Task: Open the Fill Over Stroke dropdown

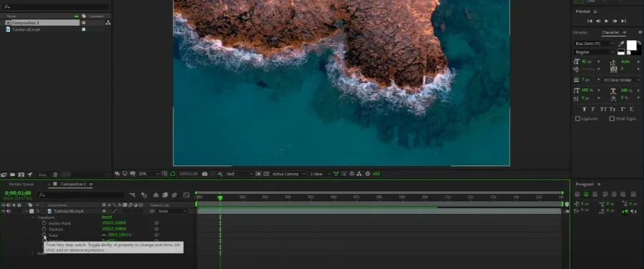Action: coord(623,79)
